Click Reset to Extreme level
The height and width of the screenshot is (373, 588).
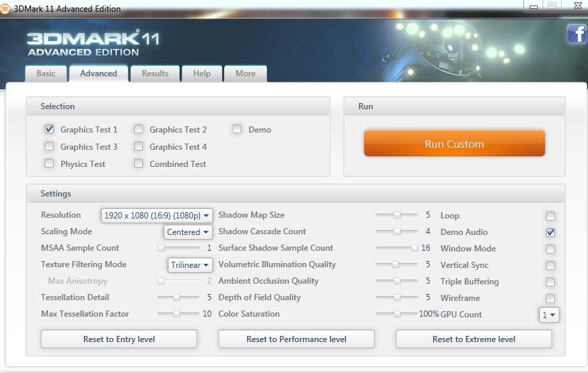coord(474,339)
